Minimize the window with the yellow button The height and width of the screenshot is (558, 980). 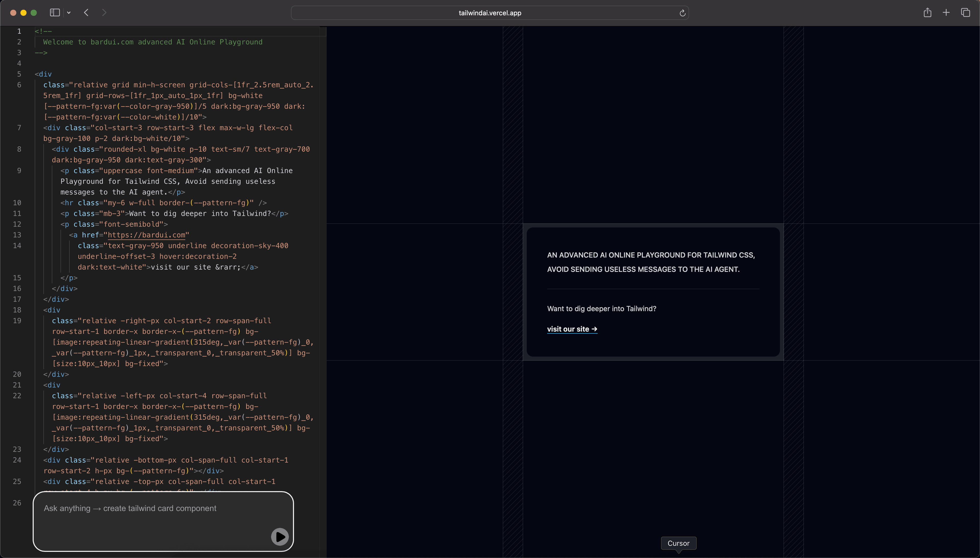(23, 13)
